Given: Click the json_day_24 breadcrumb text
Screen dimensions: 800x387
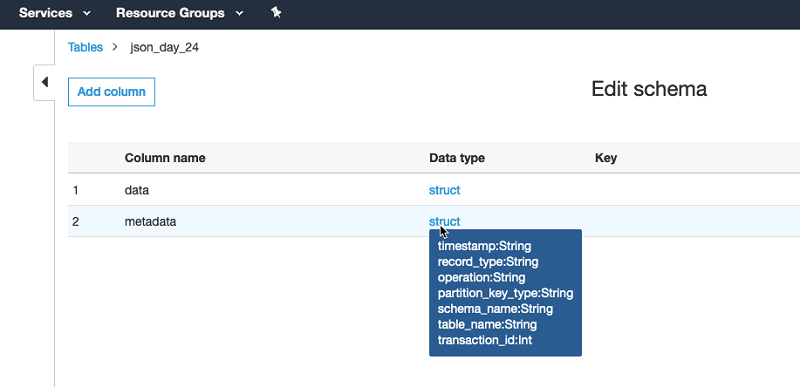Looking at the screenshot, I should [x=164, y=48].
